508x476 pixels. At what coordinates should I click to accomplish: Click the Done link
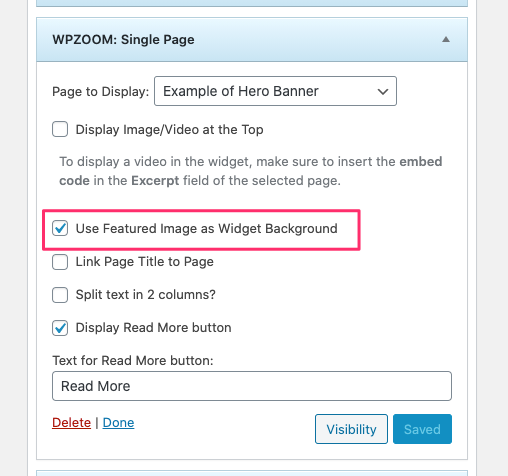point(118,423)
